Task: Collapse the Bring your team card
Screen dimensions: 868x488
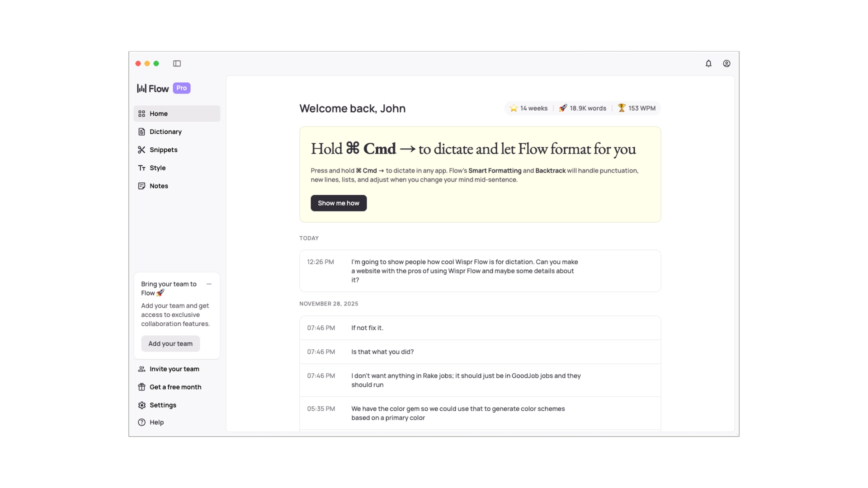Action: (x=209, y=284)
